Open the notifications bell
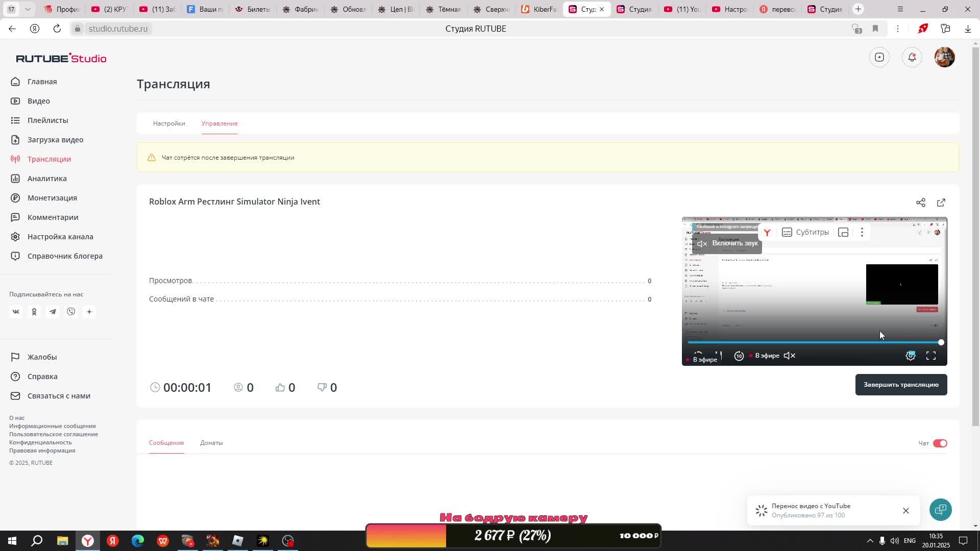This screenshot has width=980, height=551. (x=912, y=57)
